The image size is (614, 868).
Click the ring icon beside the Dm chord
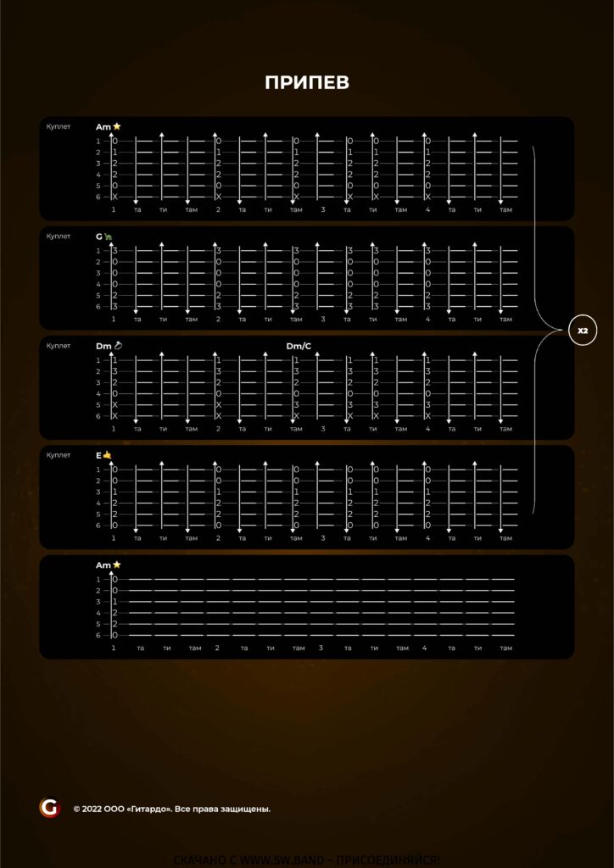click(118, 346)
